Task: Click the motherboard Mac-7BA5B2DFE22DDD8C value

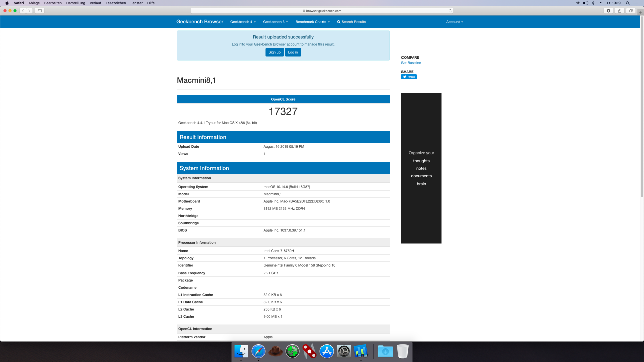Action: coord(297,201)
